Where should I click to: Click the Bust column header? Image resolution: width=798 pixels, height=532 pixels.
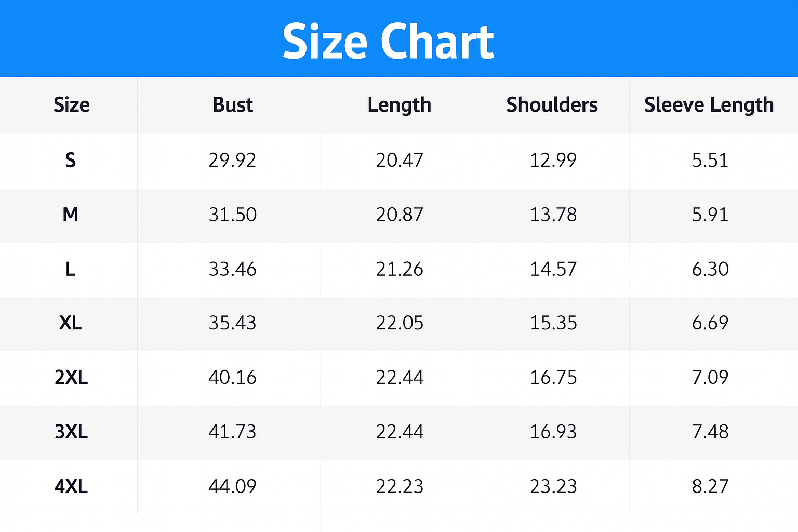(233, 105)
